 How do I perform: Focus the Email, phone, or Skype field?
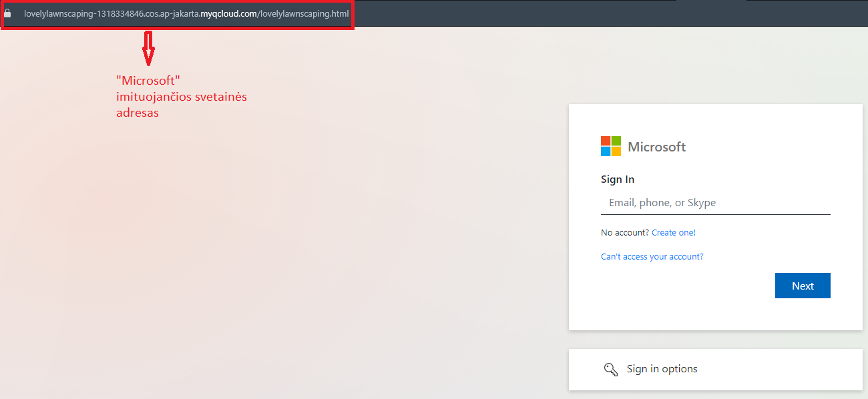716,203
